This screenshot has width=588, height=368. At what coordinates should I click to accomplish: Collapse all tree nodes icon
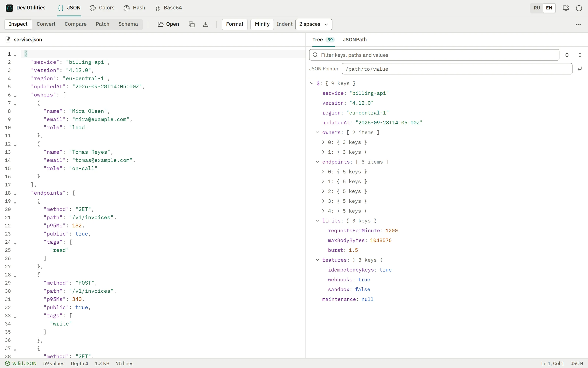point(580,55)
